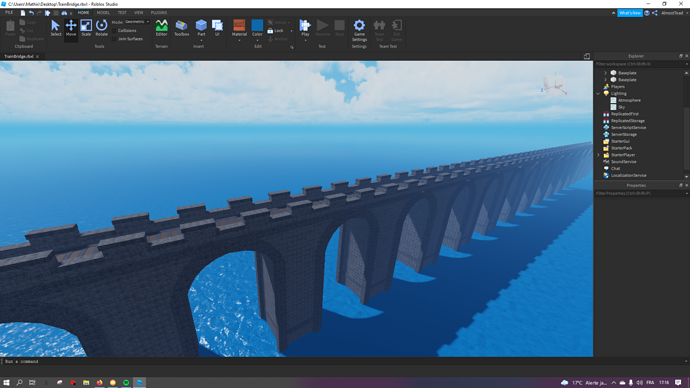The width and height of the screenshot is (690, 388).
Task: Expand the StarterPlayer node
Action: click(x=598, y=155)
